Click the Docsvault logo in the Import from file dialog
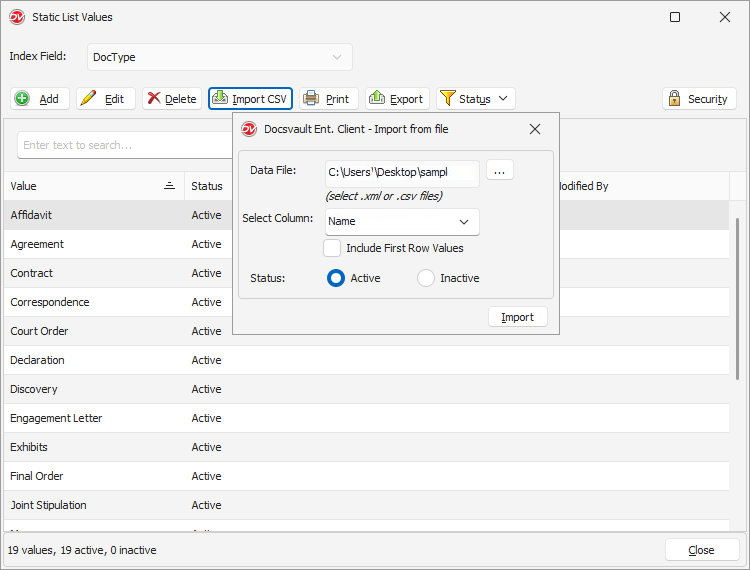This screenshot has height=570, width=750. coord(249,129)
